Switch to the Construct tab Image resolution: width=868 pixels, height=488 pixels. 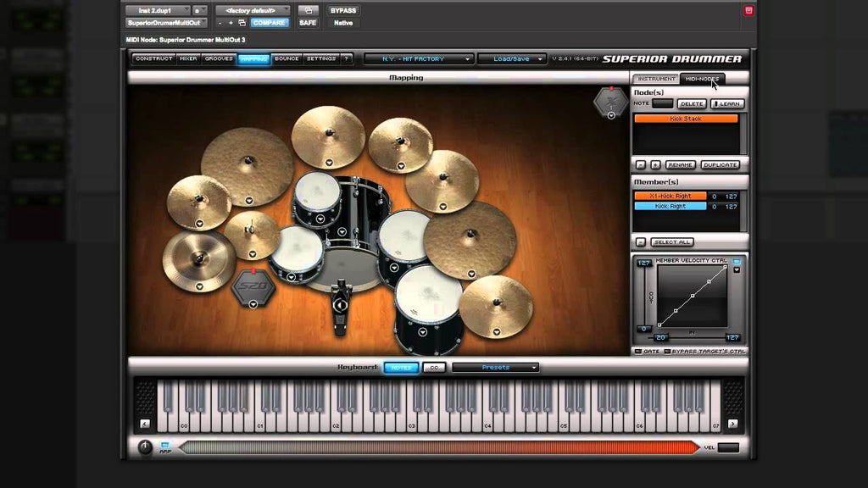(154, 58)
